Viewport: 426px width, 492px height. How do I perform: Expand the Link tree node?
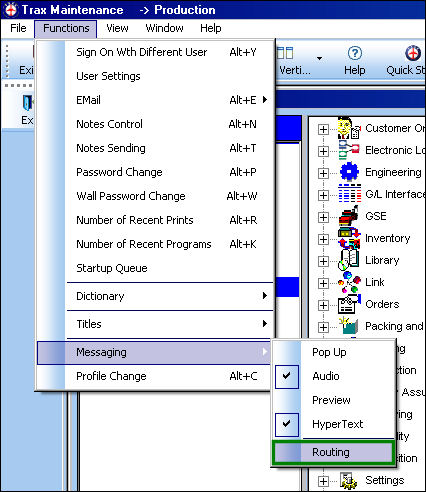pyautogui.click(x=323, y=283)
